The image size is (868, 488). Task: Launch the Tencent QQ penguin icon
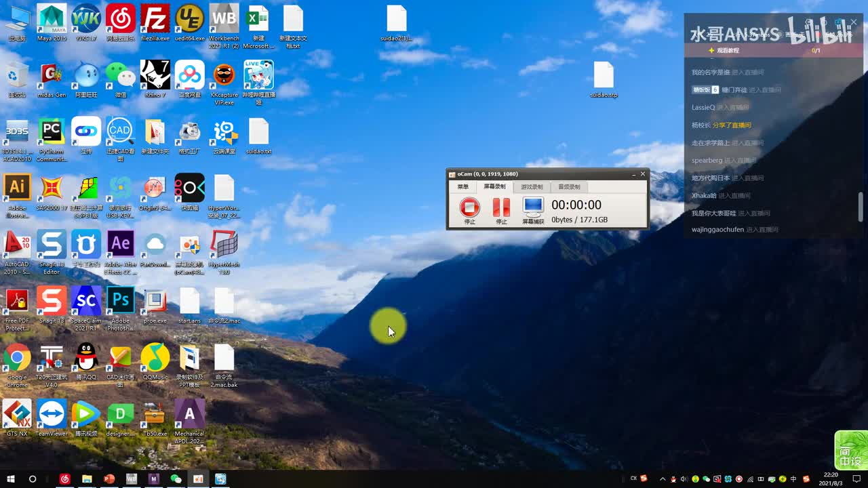coord(86,362)
